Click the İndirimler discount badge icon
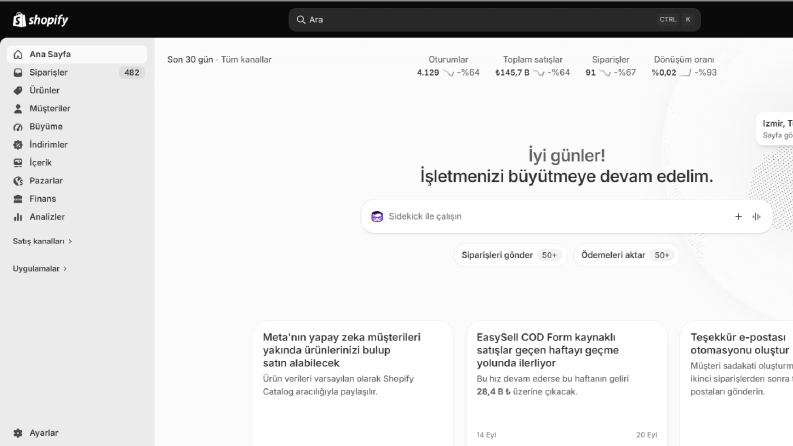 (18, 145)
